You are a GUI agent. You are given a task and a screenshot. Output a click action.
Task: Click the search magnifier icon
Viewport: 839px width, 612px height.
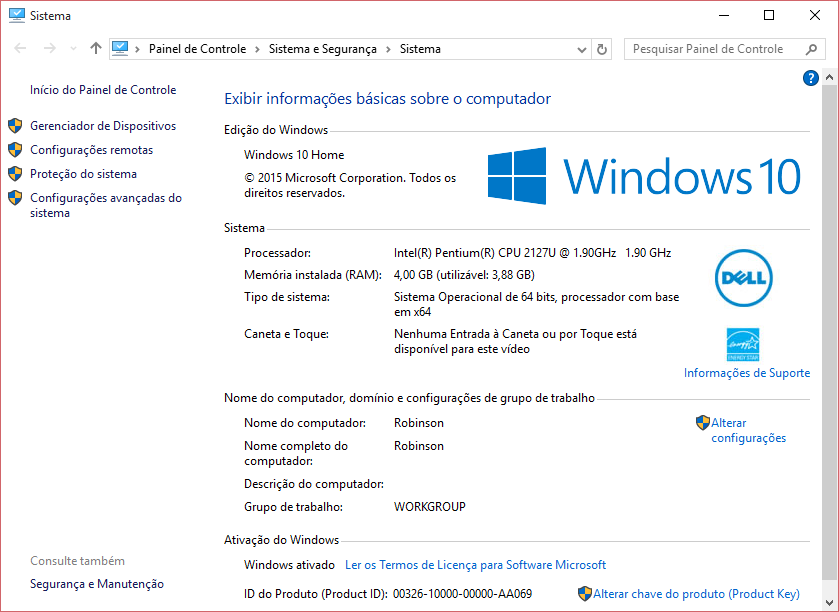811,49
